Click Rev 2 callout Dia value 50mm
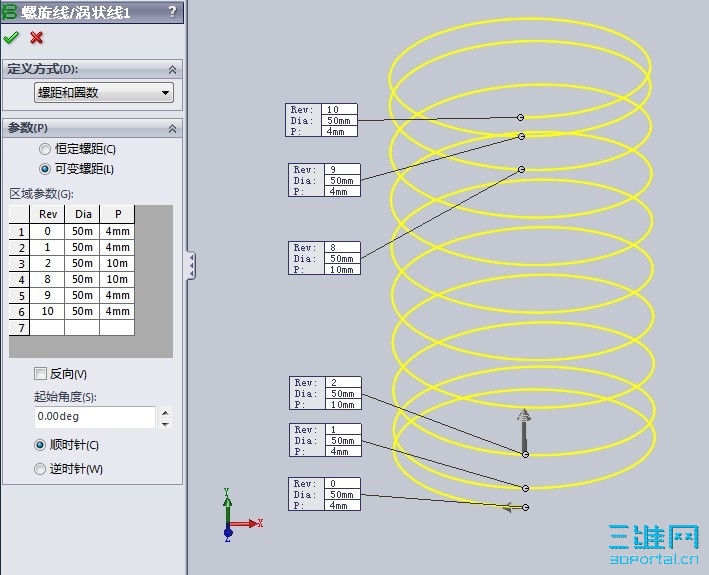This screenshot has height=575, width=709. (x=343, y=393)
